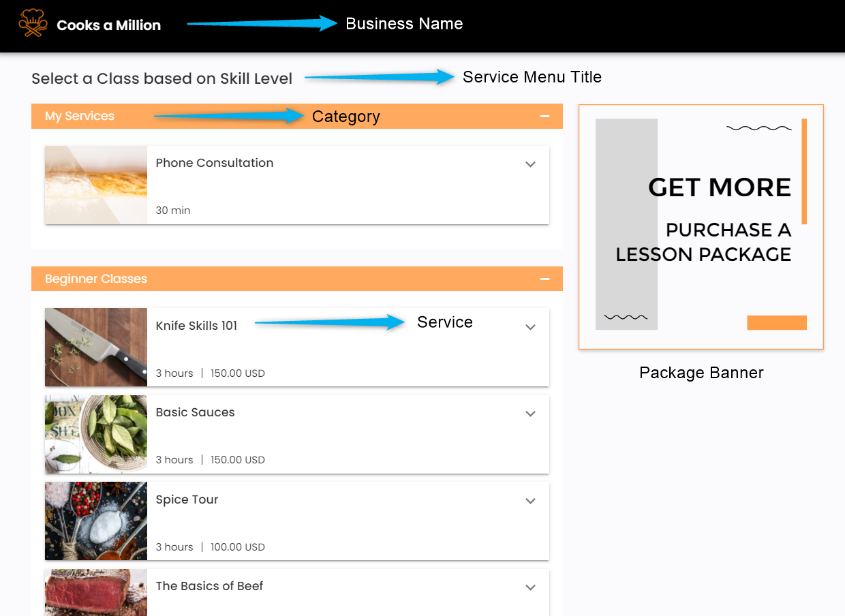The width and height of the screenshot is (845, 616).
Task: Open the bay leaves image thumbnail
Action: 96,434
